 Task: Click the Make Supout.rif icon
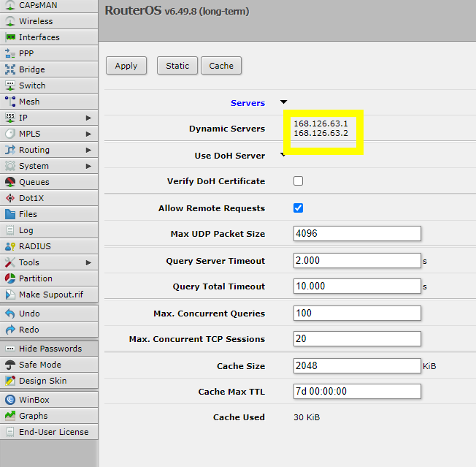click(10, 295)
